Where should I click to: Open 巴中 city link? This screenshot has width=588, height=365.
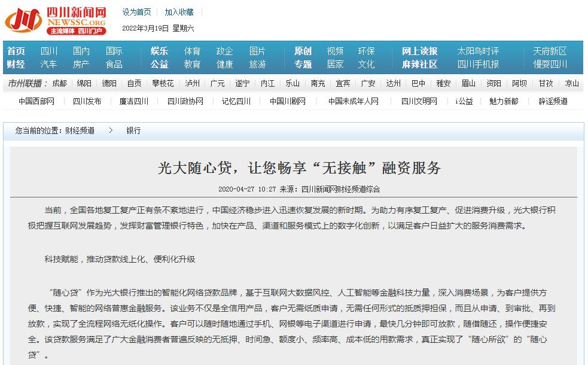(x=419, y=83)
